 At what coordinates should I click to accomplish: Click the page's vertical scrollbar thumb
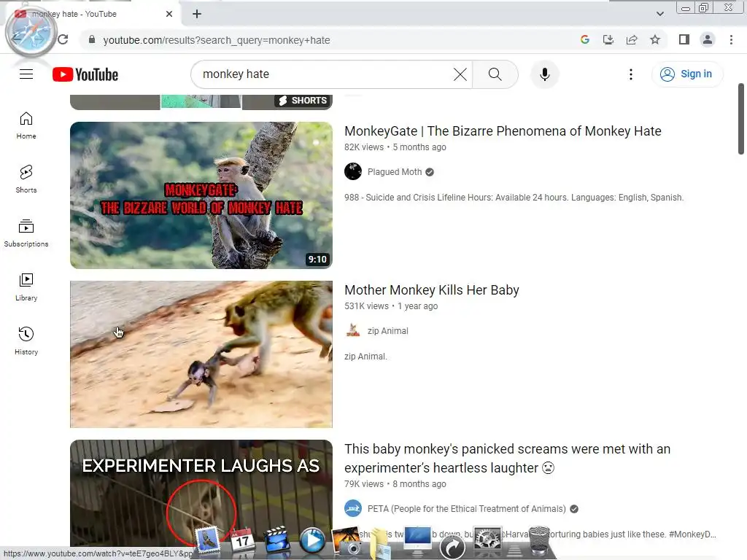coord(741,119)
